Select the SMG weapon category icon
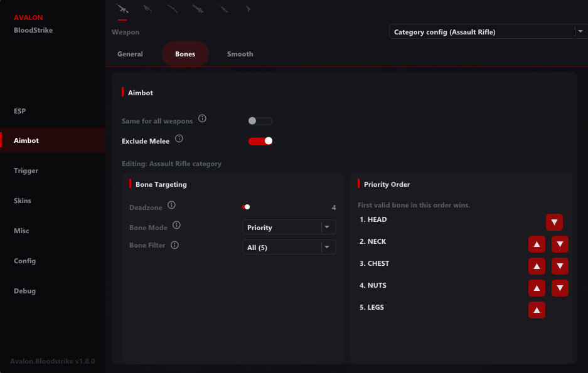The image size is (588, 373). (147, 9)
